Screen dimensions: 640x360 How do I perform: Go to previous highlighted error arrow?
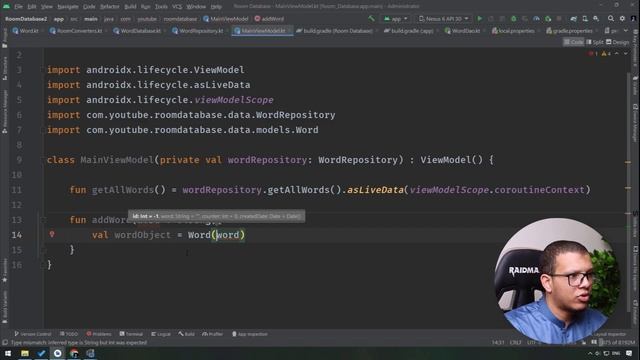click(617, 54)
